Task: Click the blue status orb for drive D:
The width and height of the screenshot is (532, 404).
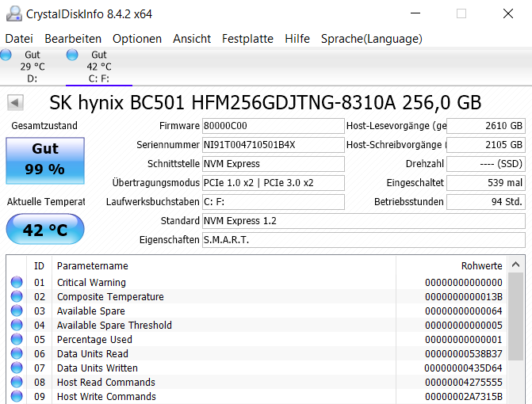Action: tap(6, 55)
